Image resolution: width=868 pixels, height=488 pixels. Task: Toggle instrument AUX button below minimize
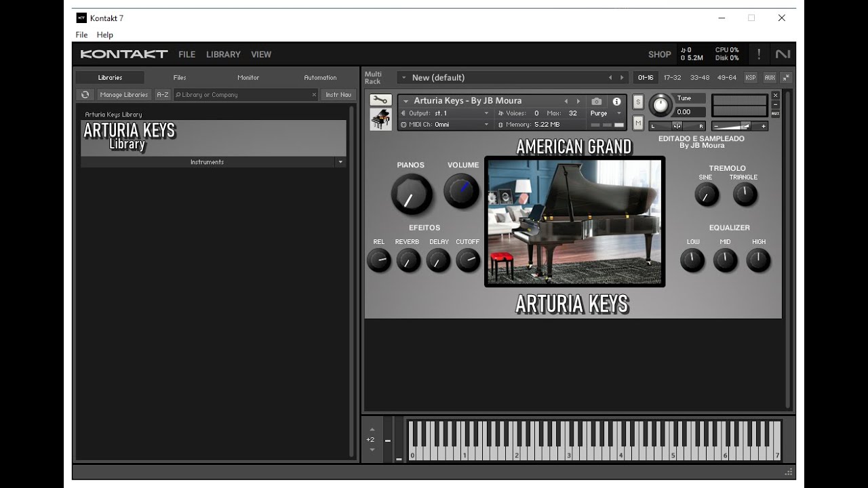[x=776, y=114]
